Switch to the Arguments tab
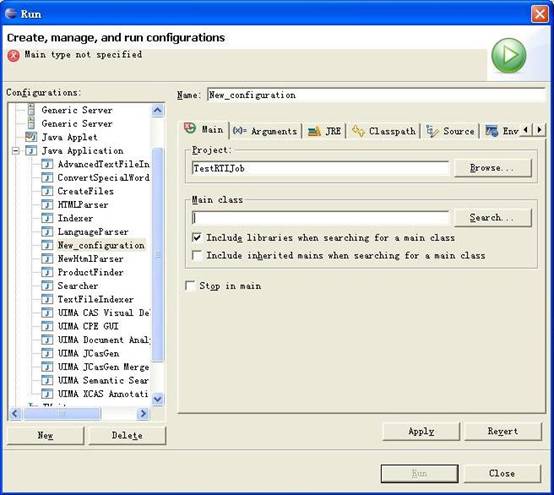Viewport: 554px width, 495px height. tap(265, 131)
